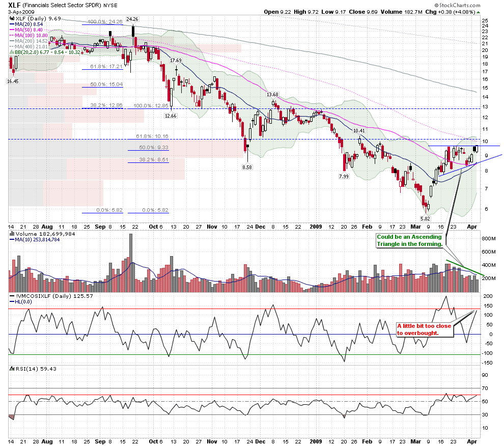The image size is (504, 446).
Task: Click the 50.0%: 9.33 Fibonacci label
Action: pos(154,148)
